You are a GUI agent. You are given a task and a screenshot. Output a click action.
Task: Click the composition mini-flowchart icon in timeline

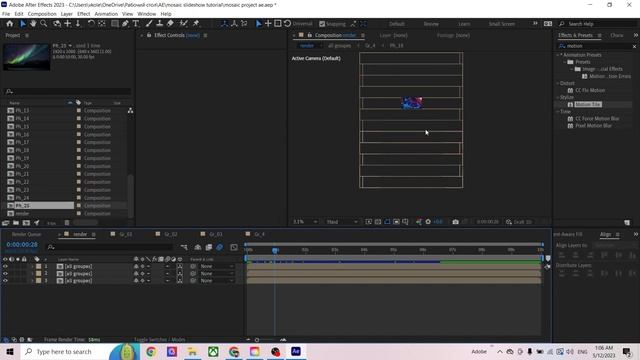184,247
